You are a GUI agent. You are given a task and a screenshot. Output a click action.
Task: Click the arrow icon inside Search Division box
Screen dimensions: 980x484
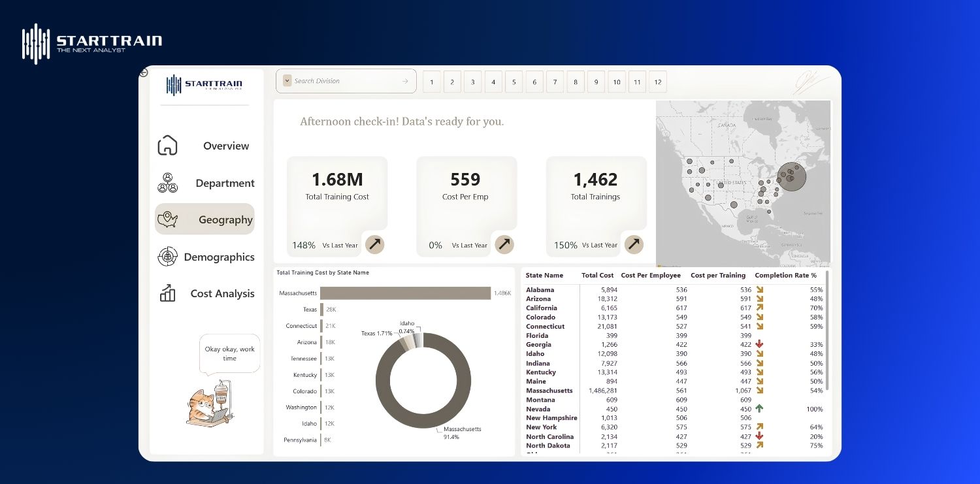(x=405, y=81)
